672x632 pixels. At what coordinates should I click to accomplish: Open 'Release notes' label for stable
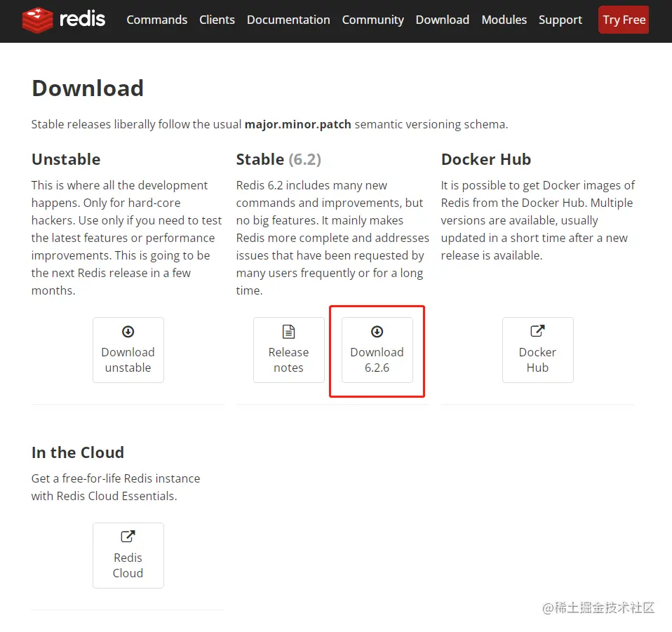[288, 360]
